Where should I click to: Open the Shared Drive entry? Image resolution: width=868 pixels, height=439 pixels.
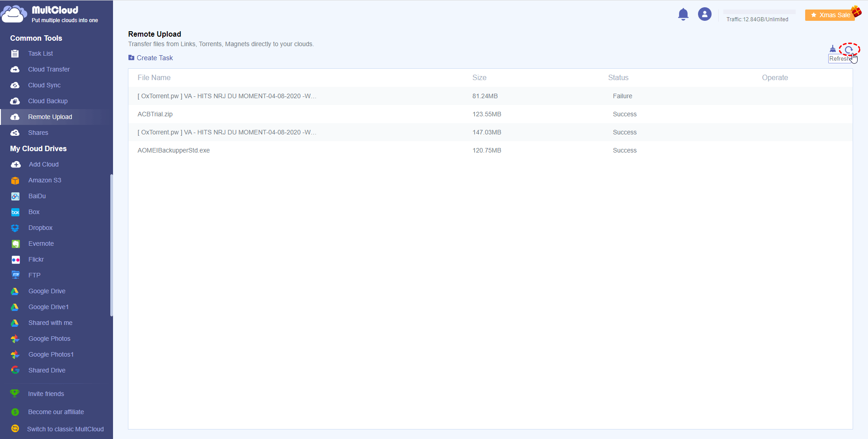[47, 370]
